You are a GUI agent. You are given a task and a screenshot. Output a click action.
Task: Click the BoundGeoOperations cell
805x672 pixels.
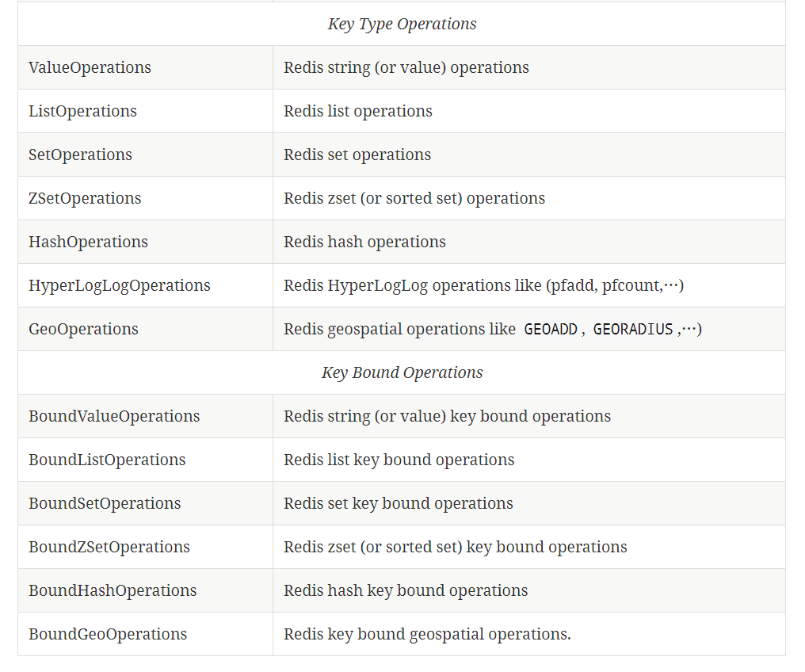pos(108,634)
